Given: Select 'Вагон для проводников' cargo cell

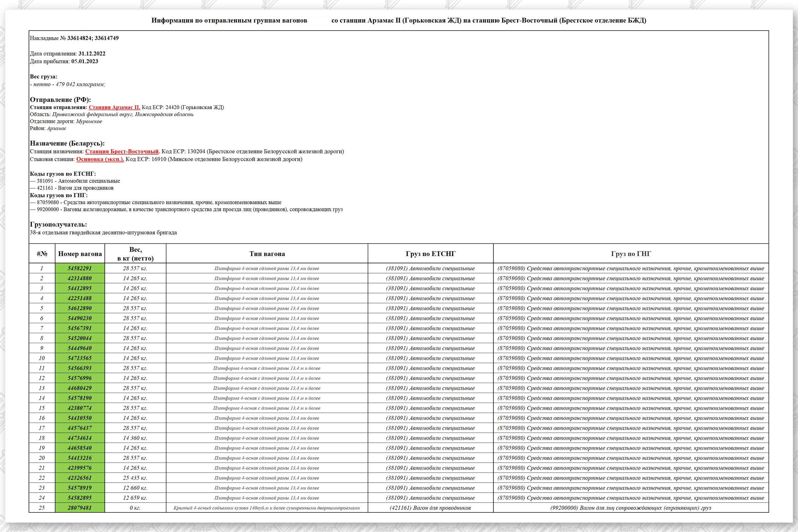Looking at the screenshot, I should click(x=430, y=508).
